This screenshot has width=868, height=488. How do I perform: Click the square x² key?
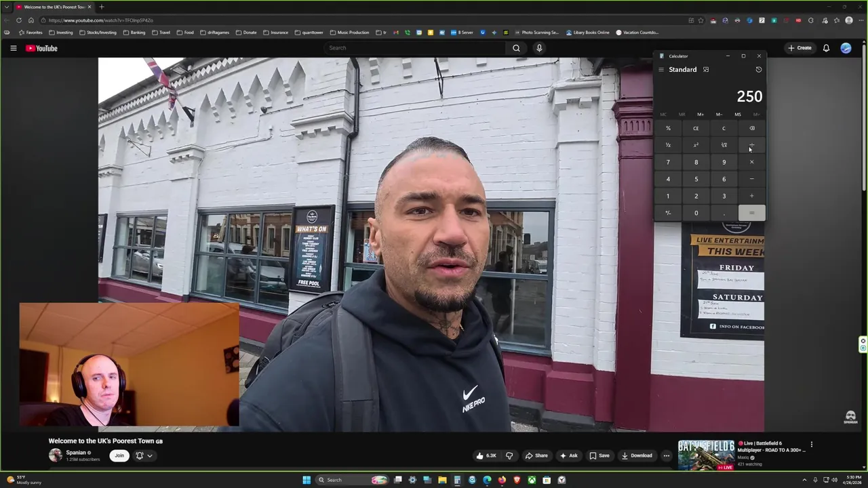click(696, 145)
